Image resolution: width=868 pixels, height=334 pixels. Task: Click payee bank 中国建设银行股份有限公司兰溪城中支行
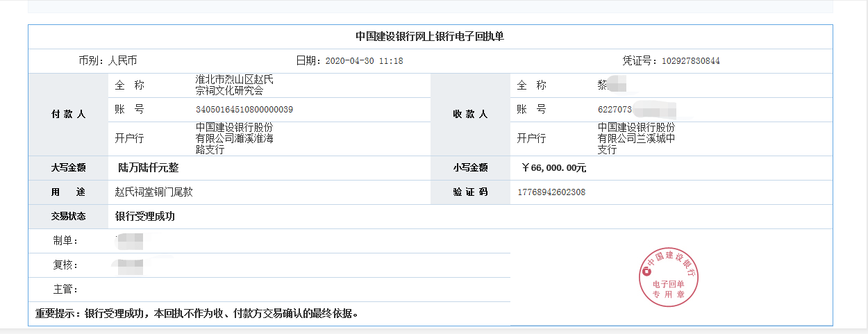(636, 138)
